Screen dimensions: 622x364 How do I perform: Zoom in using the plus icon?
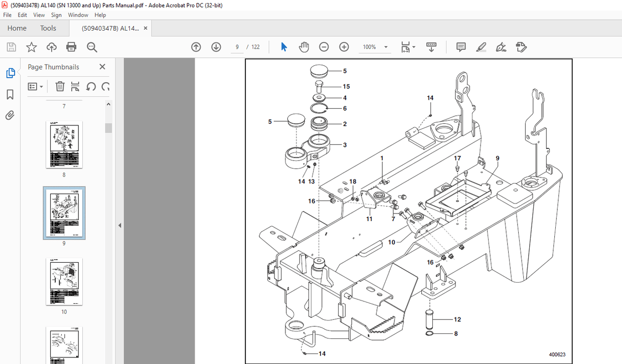344,47
